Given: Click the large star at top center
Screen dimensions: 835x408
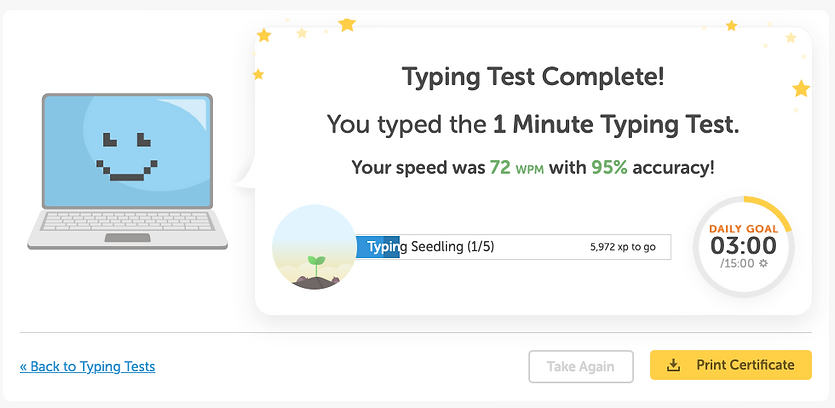Looking at the screenshot, I should click(x=346, y=24).
